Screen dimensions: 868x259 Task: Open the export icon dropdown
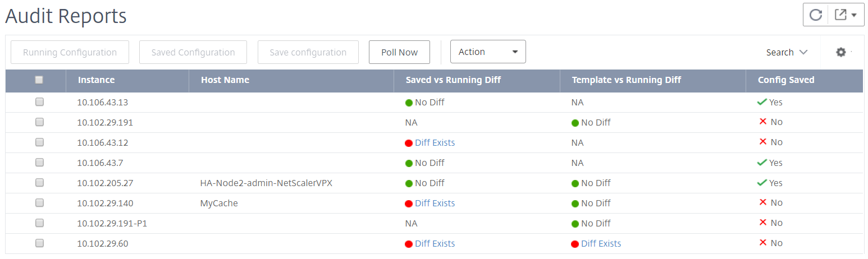pos(846,15)
